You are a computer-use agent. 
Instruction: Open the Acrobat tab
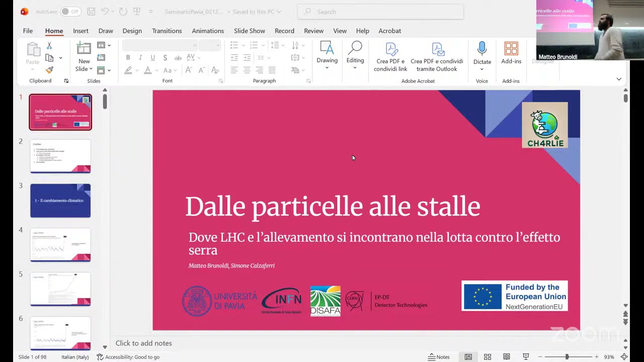390,31
